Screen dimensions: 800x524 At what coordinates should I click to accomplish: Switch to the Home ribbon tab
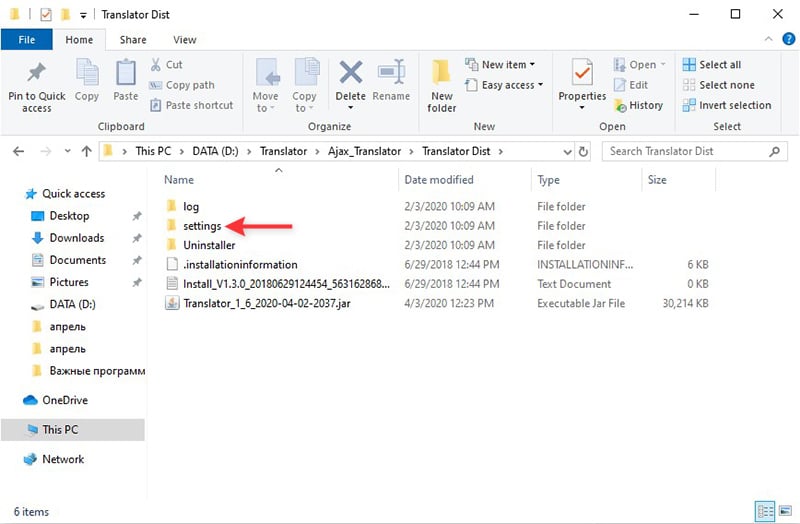[x=79, y=40]
